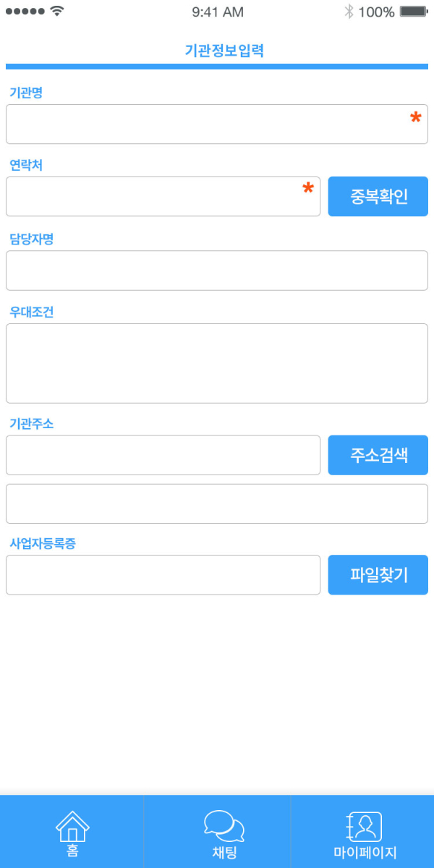Tap the Wi-Fi signal icon
The height and width of the screenshot is (868, 434).
(57, 12)
